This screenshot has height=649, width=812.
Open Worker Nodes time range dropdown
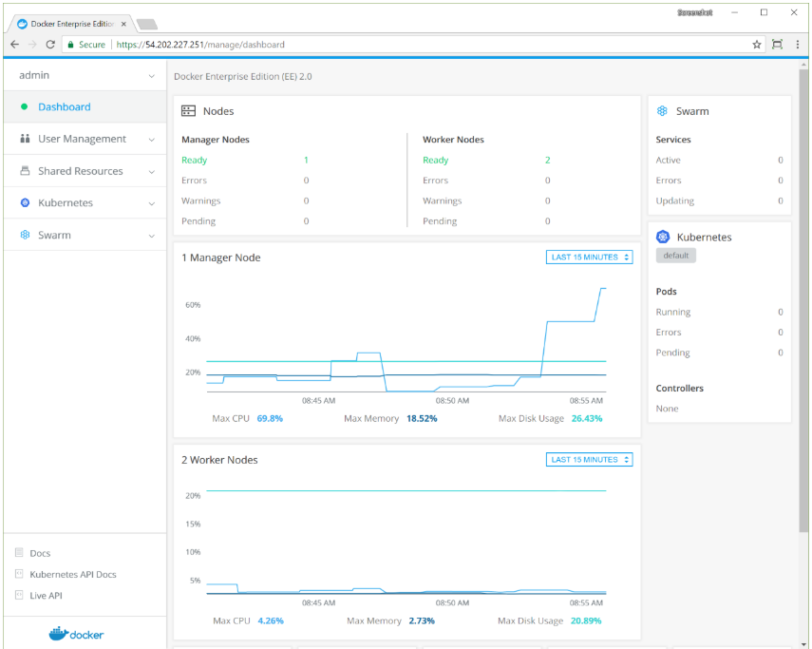tap(589, 460)
